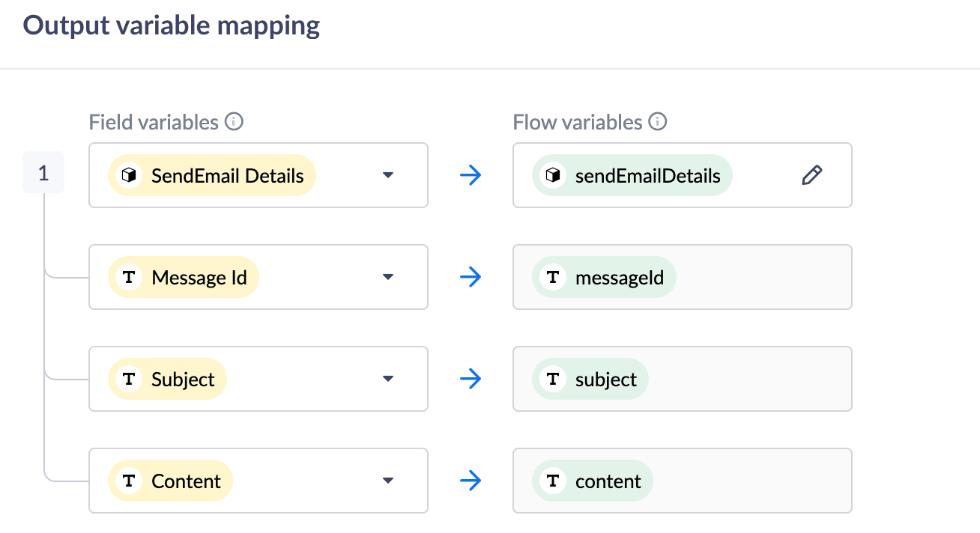Open the SendEmail Details dropdown arrow
This screenshot has width=980, height=533.
(x=387, y=175)
